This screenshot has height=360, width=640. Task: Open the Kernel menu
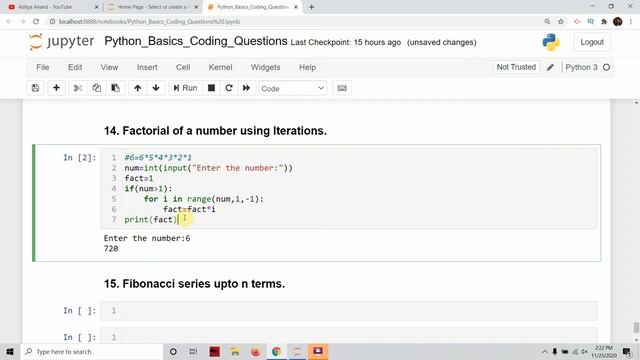(220, 67)
